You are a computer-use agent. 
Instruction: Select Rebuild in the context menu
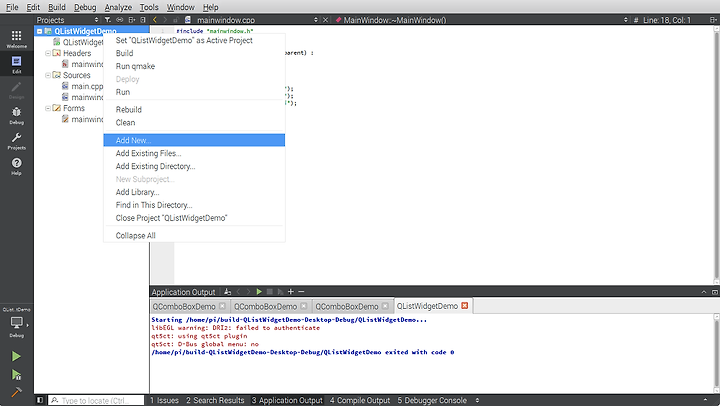194,109
